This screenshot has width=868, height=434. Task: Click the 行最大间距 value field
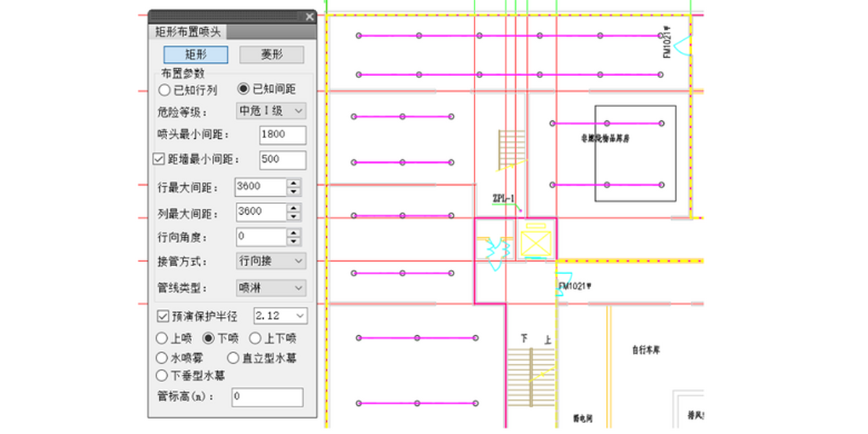pyautogui.click(x=261, y=187)
